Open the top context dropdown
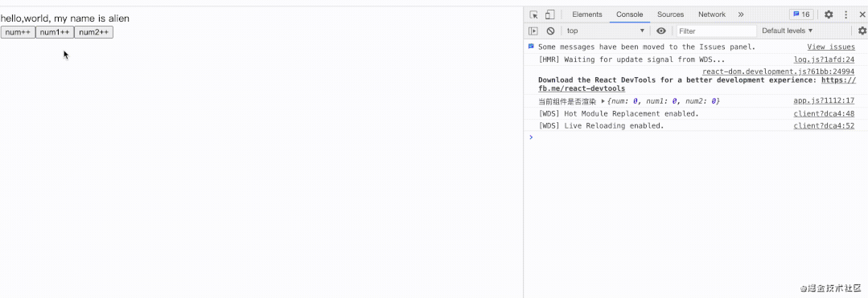 point(606,31)
